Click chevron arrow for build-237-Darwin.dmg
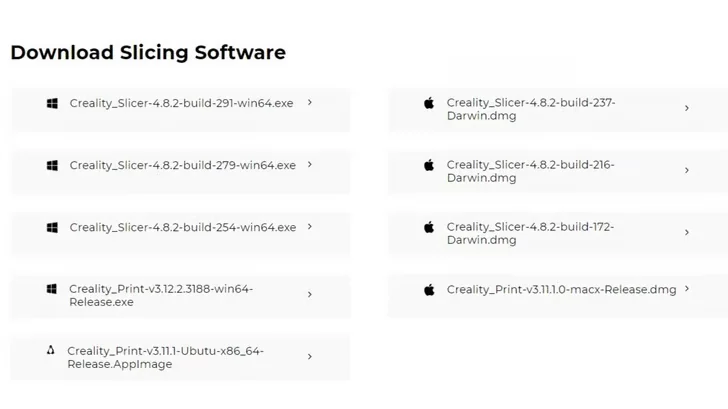 [x=687, y=108]
